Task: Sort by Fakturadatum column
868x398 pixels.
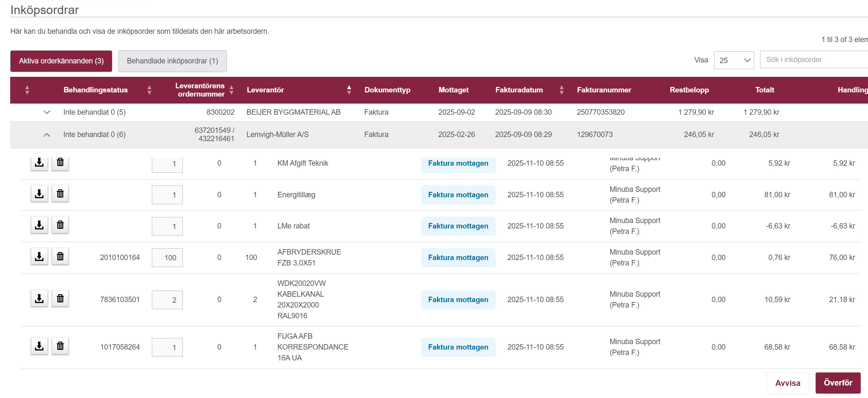Action: [561, 90]
